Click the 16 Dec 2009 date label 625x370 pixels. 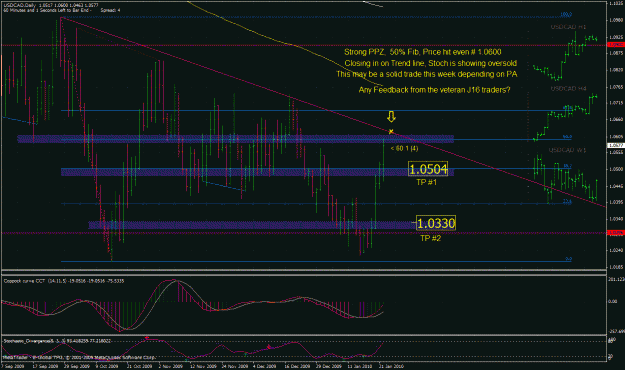pos(297,366)
